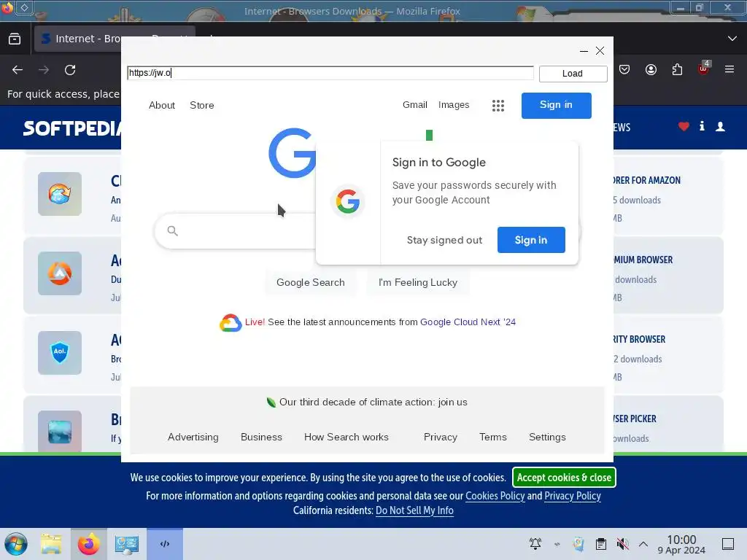Minimize the popup browser window
747x560 pixels.
coord(584,51)
